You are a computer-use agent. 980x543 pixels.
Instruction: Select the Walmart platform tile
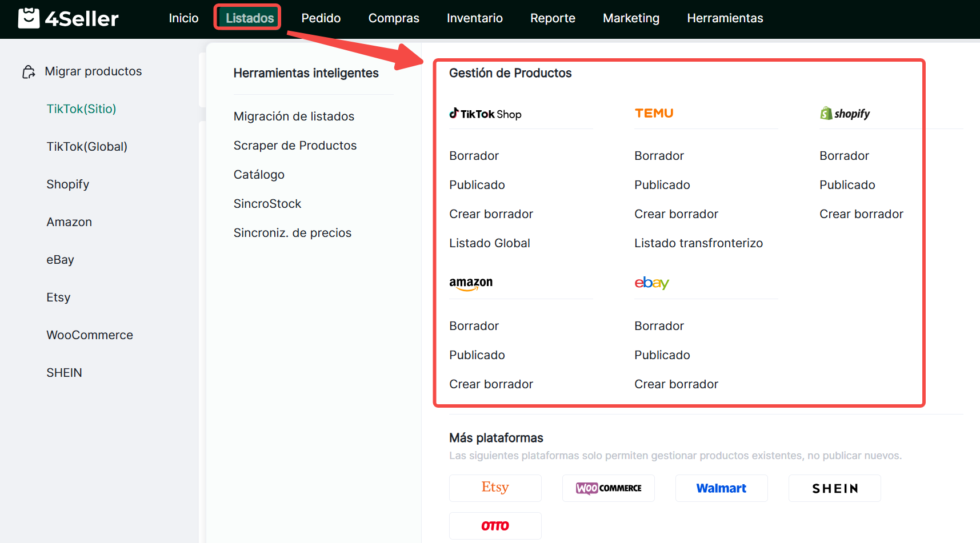tap(721, 488)
